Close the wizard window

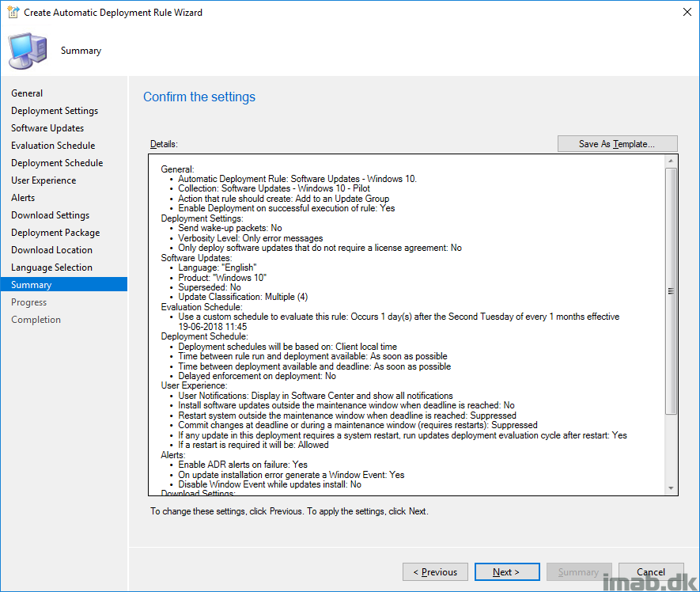pos(687,12)
